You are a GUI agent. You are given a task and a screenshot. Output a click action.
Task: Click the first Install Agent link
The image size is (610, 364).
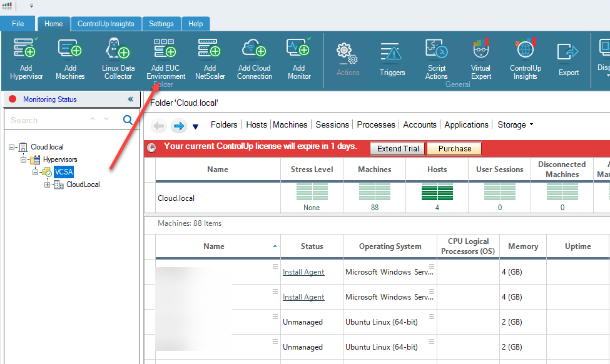click(x=303, y=272)
